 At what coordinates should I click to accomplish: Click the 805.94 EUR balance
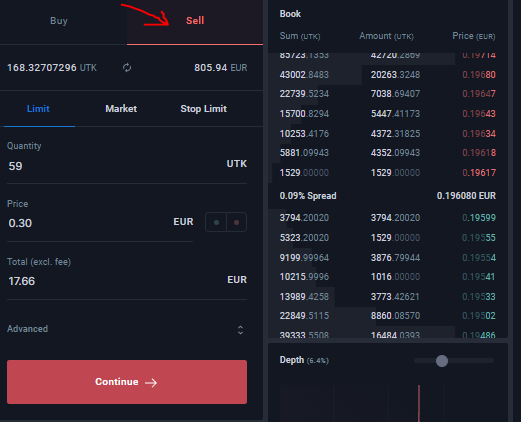221,68
